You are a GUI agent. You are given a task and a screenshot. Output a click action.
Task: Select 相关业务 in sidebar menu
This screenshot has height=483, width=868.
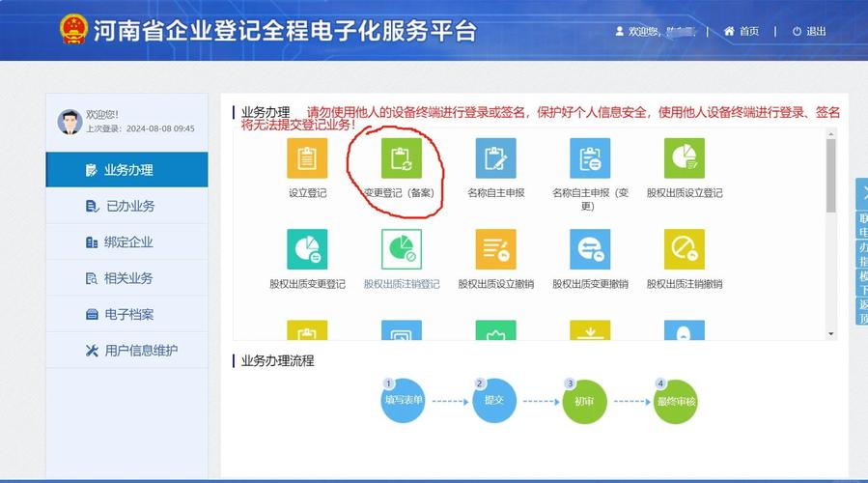[126, 278]
